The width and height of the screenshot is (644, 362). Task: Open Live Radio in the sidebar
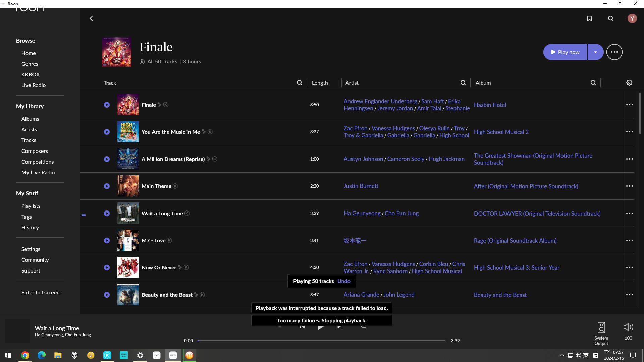pos(34,85)
